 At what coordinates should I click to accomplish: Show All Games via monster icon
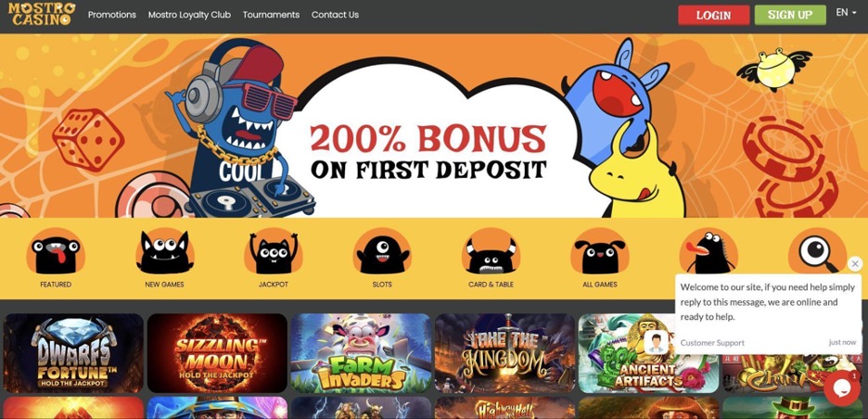coord(600,252)
